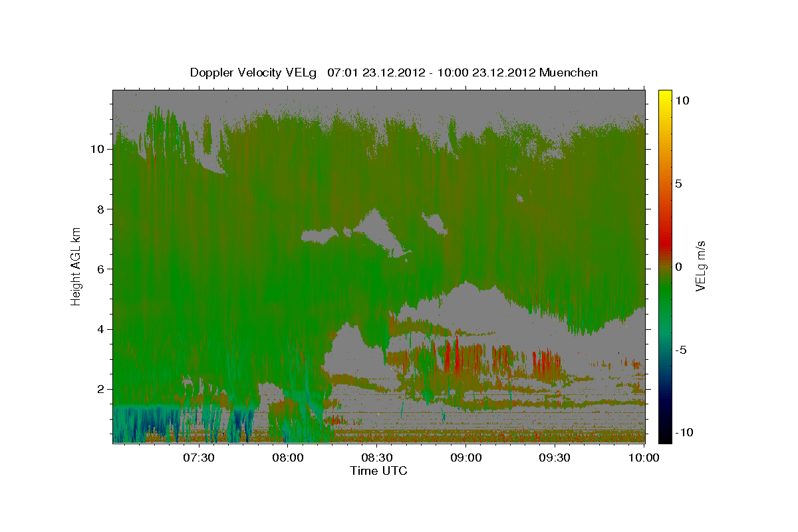Image resolution: width=798 pixels, height=532 pixels.
Task: Click the height axis '8' tick label
Action: pos(101,209)
